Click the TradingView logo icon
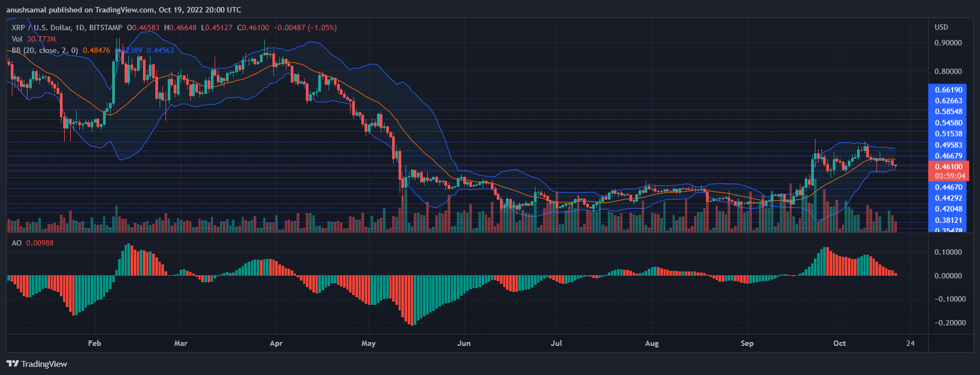This screenshot has width=980, height=375. (12, 364)
